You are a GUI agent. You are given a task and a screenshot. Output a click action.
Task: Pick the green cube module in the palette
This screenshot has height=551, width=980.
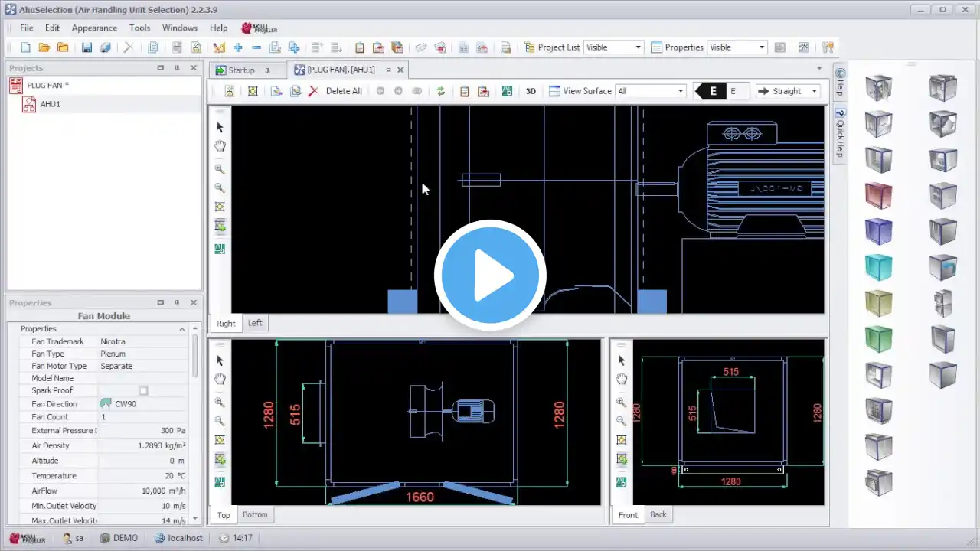pos(878,338)
